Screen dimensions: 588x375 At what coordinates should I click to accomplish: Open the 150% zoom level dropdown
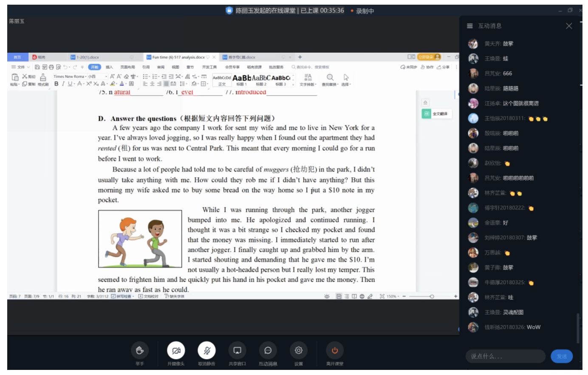coord(393,296)
